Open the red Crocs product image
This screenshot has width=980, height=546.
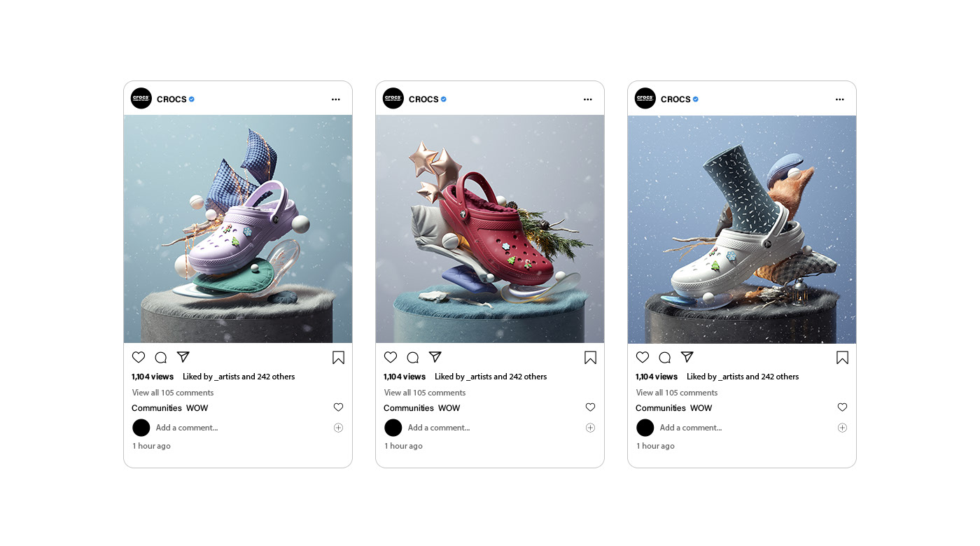pos(490,229)
